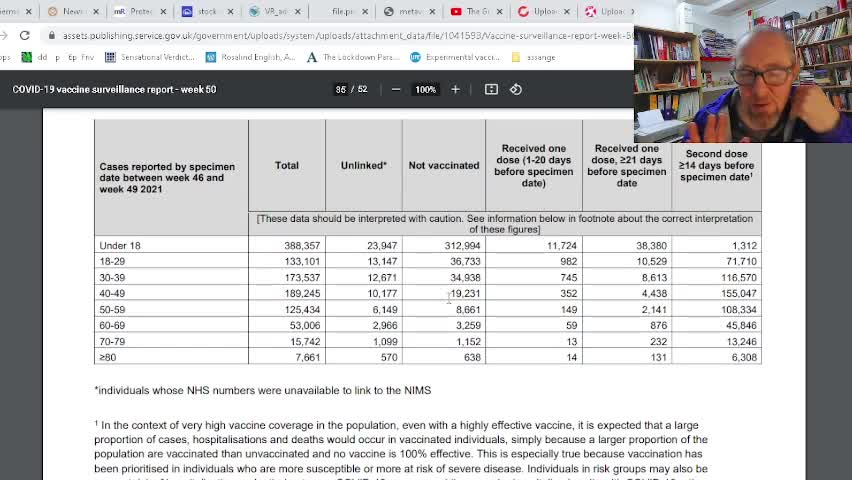Click the 60-69 total value 53,006

305,326
